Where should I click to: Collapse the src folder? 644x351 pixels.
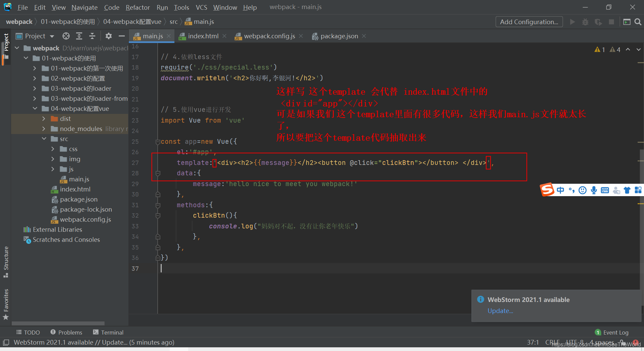[x=44, y=139]
